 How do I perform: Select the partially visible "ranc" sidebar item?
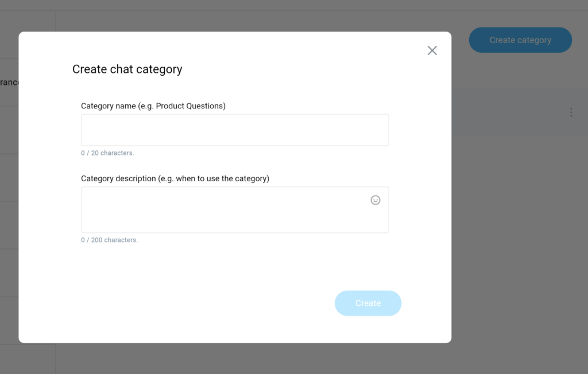pos(9,82)
